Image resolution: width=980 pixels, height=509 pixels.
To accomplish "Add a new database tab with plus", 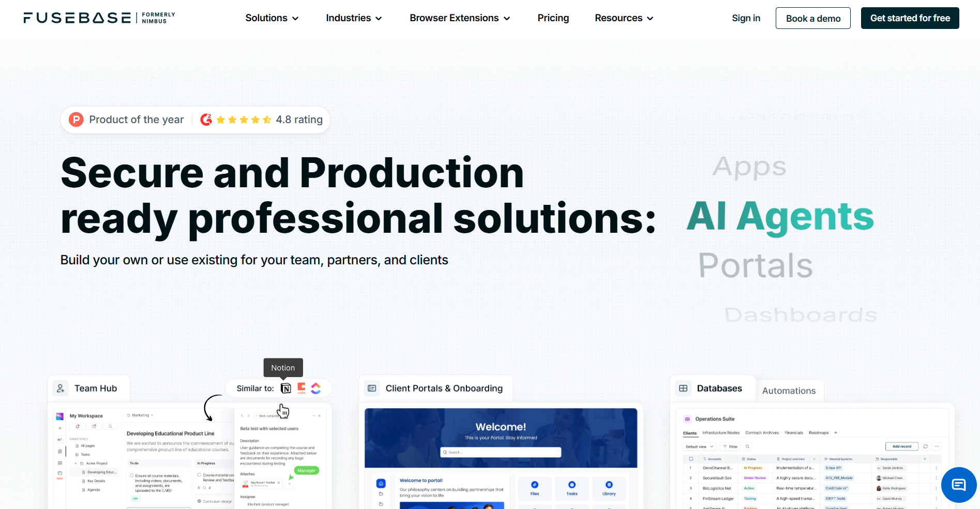I will (x=836, y=433).
